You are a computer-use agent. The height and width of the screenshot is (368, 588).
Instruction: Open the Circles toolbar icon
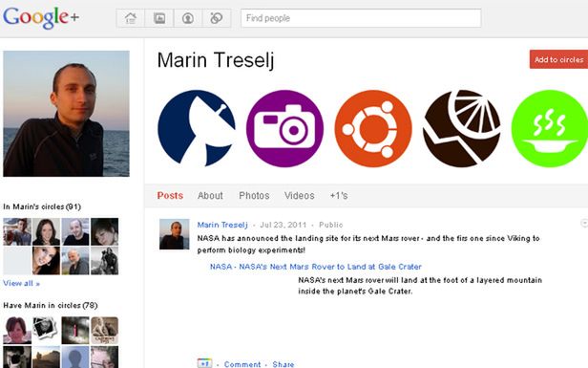217,18
